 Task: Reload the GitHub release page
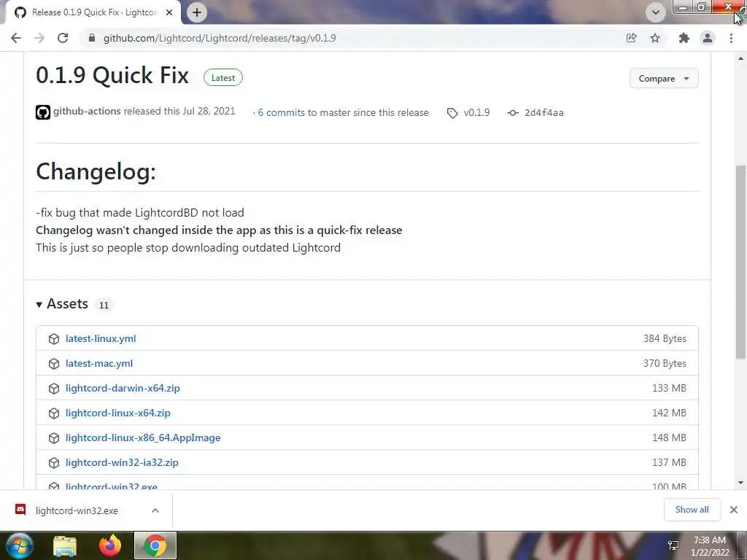tap(63, 38)
